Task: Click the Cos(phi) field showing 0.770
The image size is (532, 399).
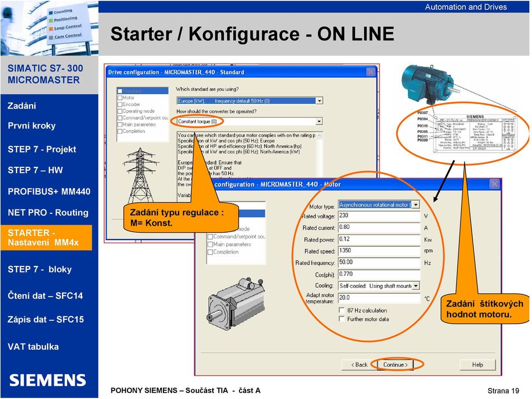Action: point(379,274)
